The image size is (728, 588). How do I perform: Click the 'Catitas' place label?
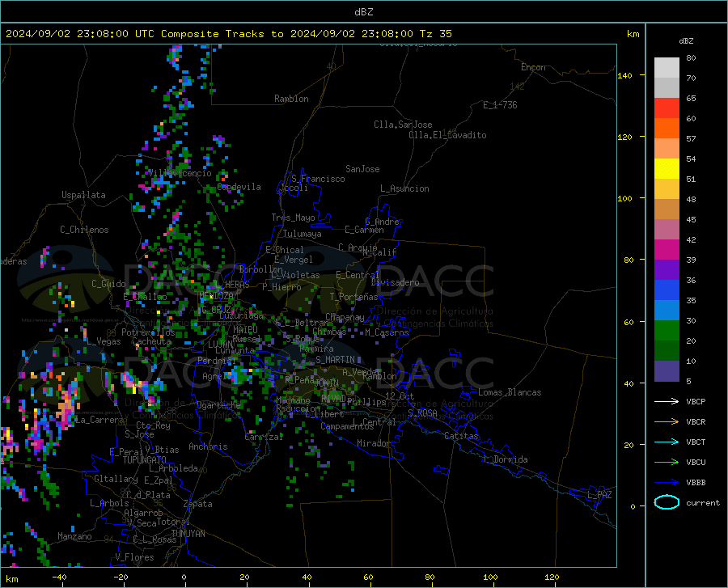pyautogui.click(x=462, y=436)
